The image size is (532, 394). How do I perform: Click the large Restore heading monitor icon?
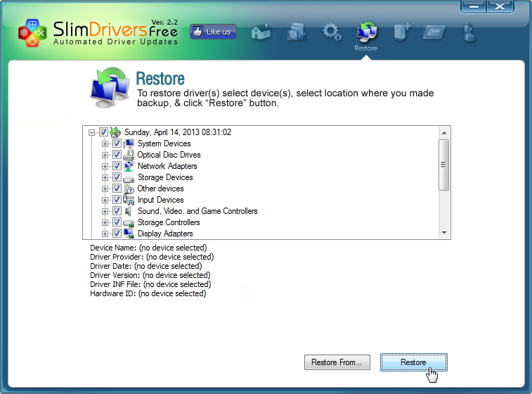point(110,87)
